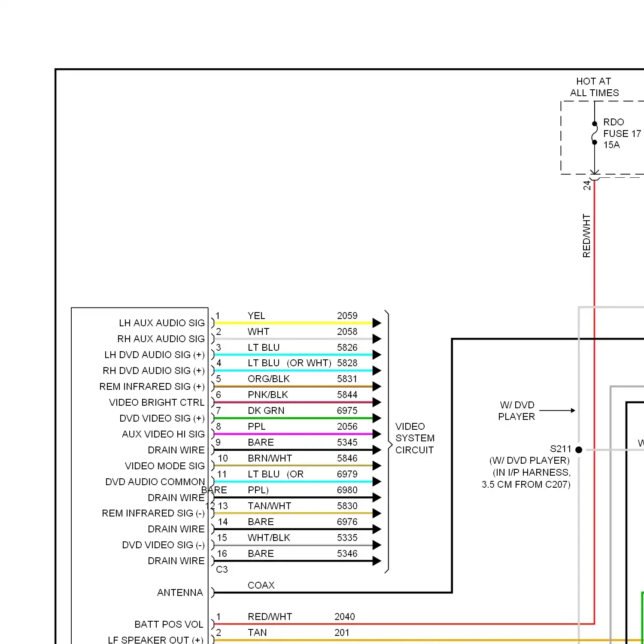Click the VIDEO BRIGHT CTRL label
This screenshot has height=644, width=644.
[157, 402]
